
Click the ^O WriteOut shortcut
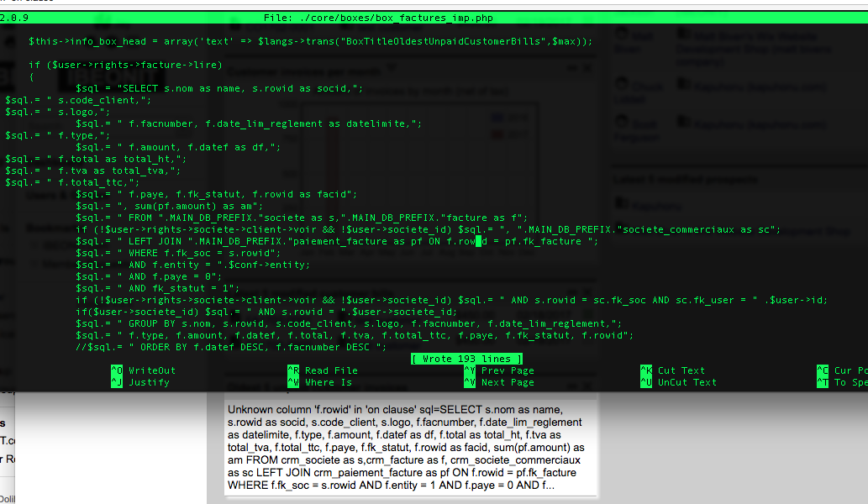click(144, 370)
